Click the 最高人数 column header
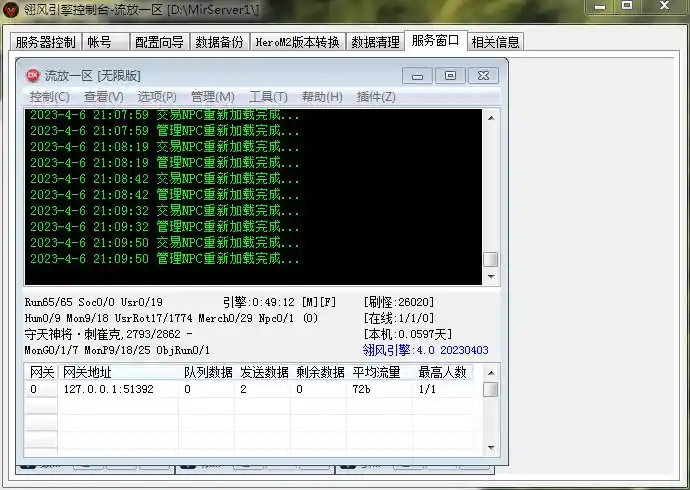690x490 pixels. tap(443, 373)
